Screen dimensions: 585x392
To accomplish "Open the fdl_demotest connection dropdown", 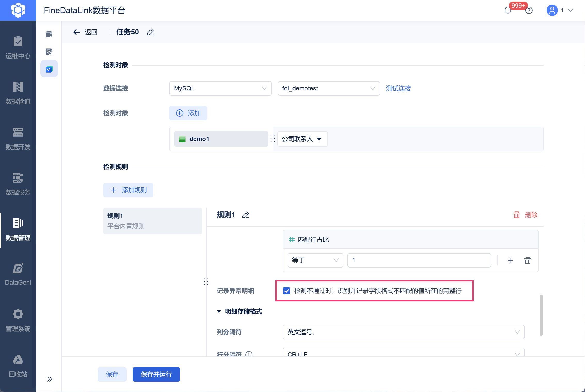I will [329, 88].
